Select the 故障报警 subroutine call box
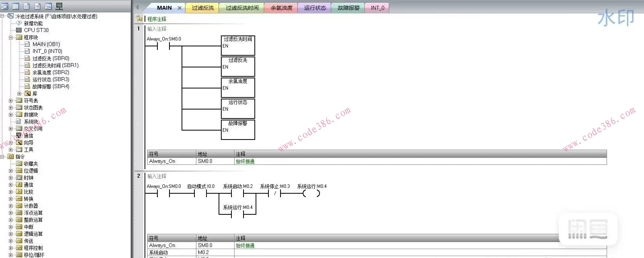 238,130
